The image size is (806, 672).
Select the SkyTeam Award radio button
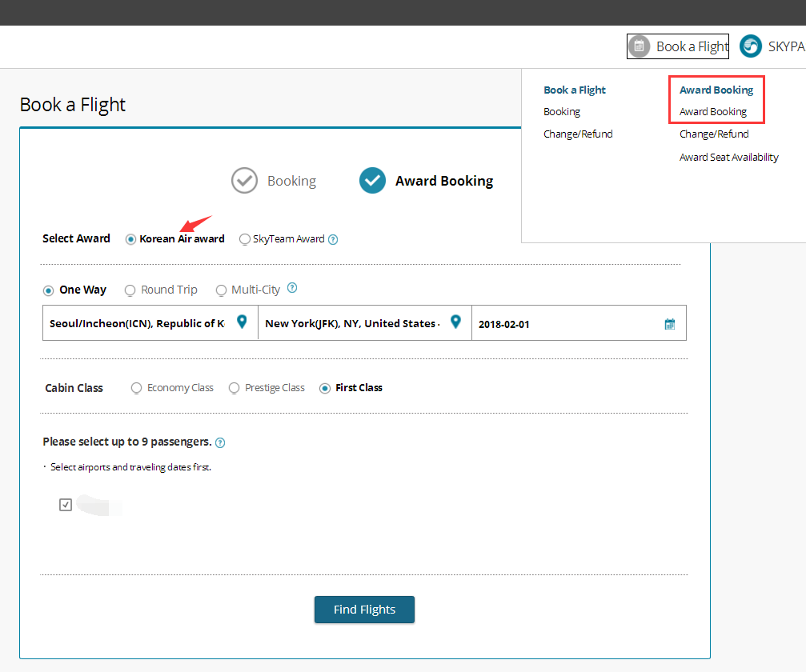245,239
